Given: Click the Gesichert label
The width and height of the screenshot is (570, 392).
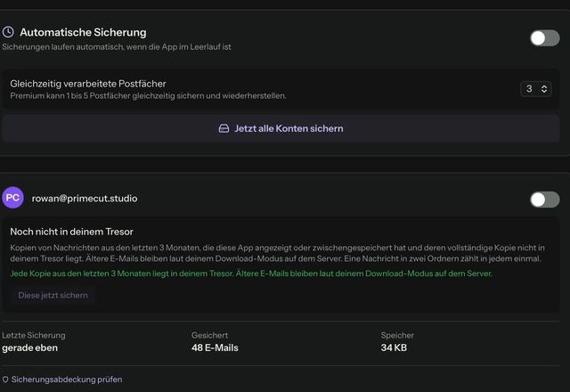Looking at the screenshot, I should pos(210,335).
